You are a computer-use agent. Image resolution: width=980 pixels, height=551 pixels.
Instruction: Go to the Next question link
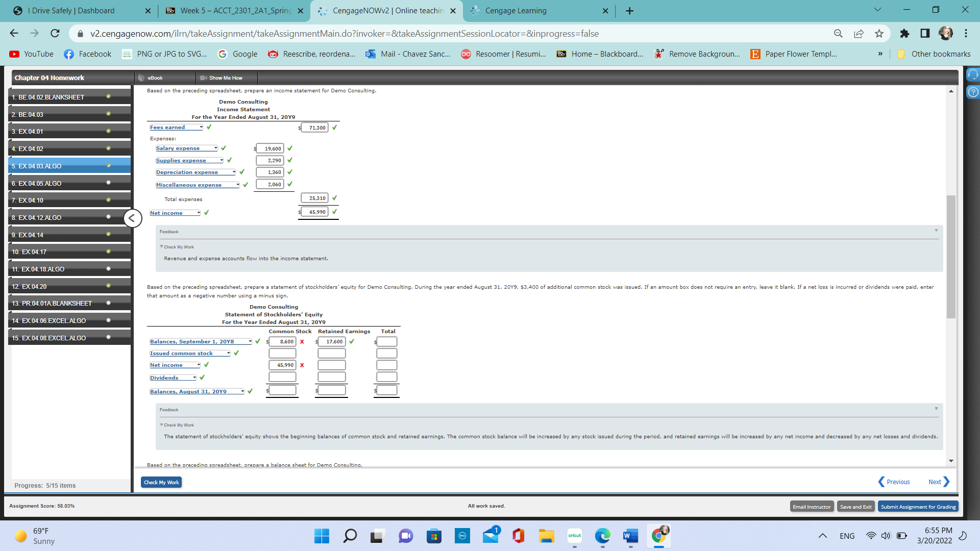click(x=938, y=482)
